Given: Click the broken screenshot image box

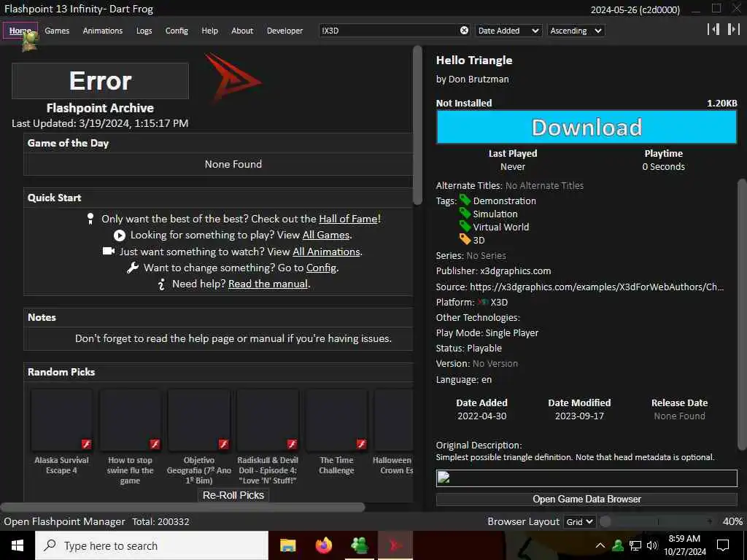Looking at the screenshot, I should (587, 478).
